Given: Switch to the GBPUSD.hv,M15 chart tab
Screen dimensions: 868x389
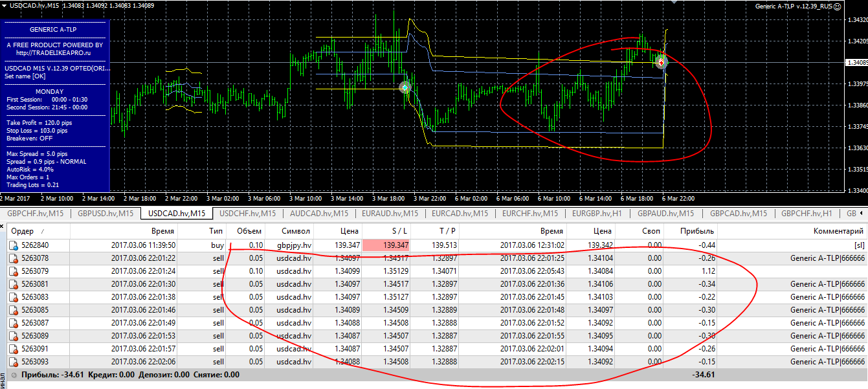Looking at the screenshot, I should click(106, 213).
